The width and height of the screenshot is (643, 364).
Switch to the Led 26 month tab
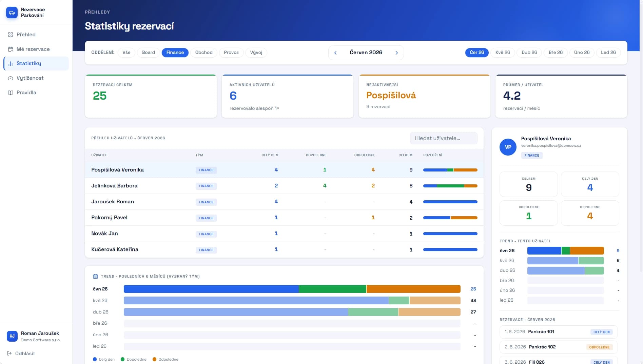[x=608, y=53]
